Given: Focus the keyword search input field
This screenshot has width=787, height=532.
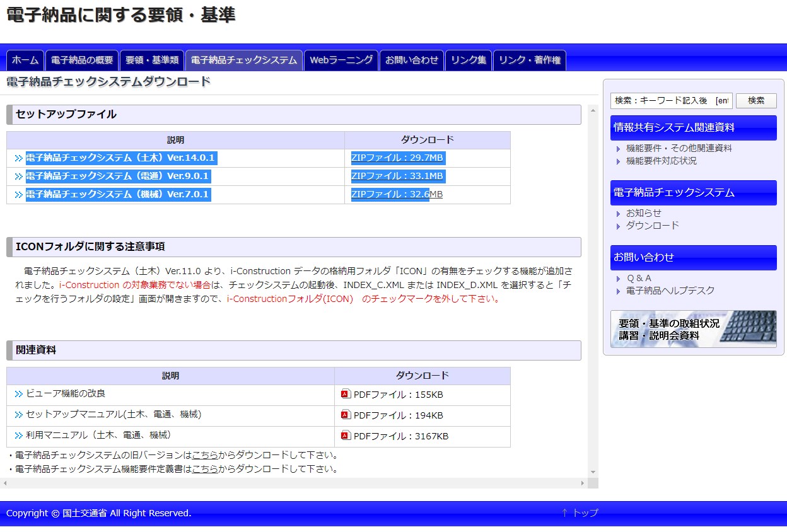Looking at the screenshot, I should (x=671, y=101).
